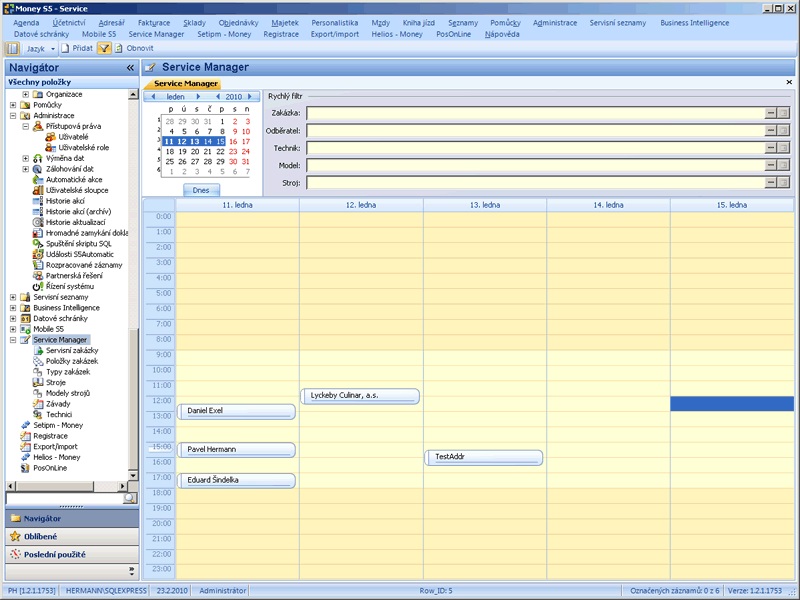Viewport: 800px width, 600px height.
Task: Click the Obnovit refresh icon
Action: point(118,48)
